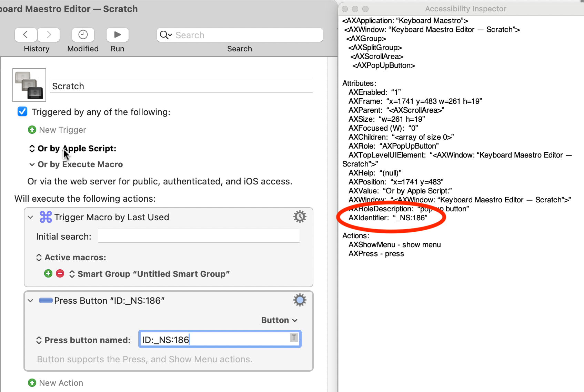Click the Initial search text field
The image size is (584, 392).
coord(199,236)
